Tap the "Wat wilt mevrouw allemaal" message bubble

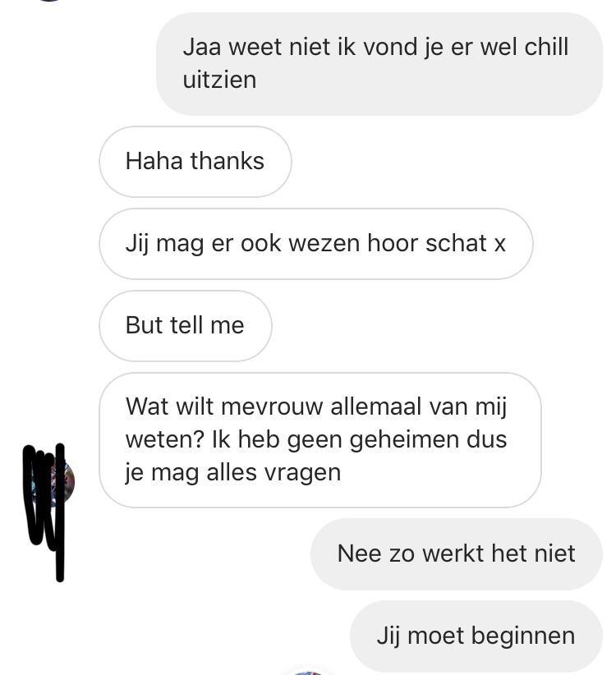tap(319, 440)
